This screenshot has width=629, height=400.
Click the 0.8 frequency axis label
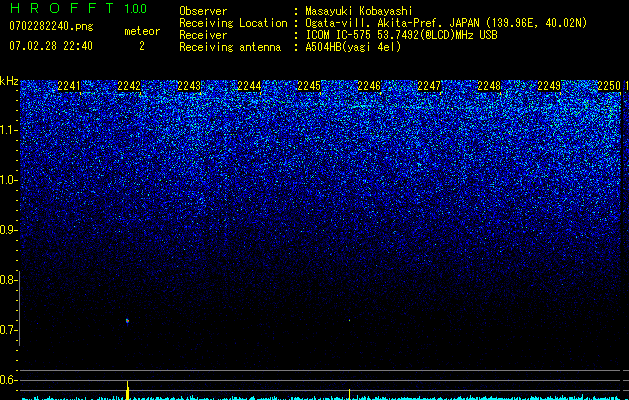click(x=8, y=280)
